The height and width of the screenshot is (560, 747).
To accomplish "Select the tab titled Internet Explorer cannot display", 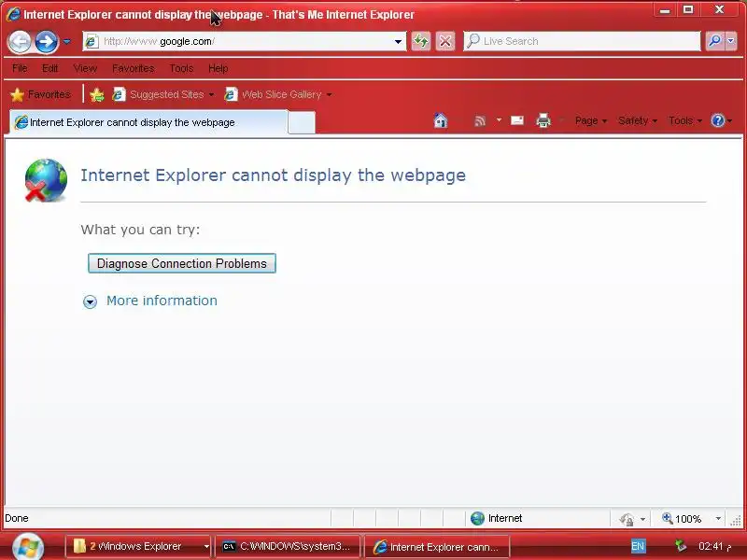I will (148, 122).
